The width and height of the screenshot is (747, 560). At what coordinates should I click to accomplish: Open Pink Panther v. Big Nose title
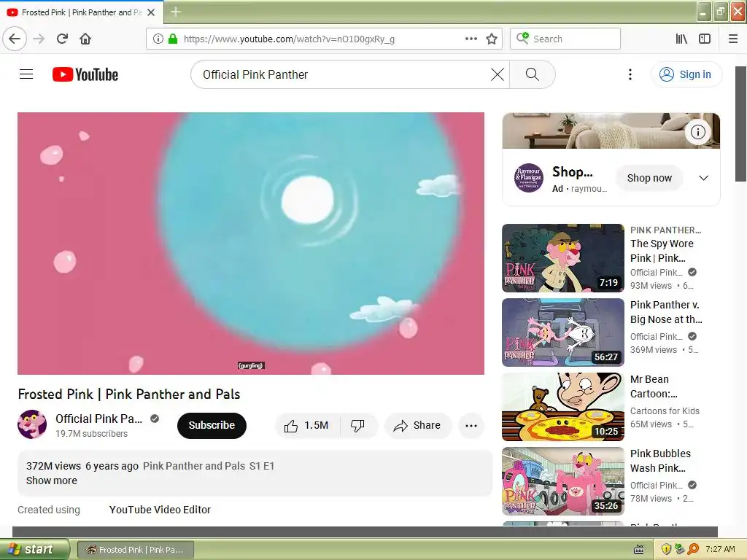click(666, 312)
